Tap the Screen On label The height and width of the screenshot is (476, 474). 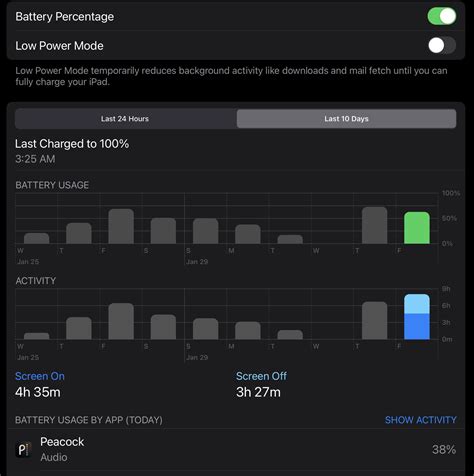coord(40,376)
